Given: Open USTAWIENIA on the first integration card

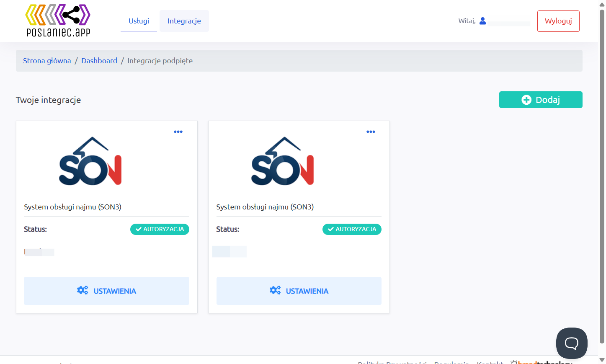Looking at the screenshot, I should point(106,291).
